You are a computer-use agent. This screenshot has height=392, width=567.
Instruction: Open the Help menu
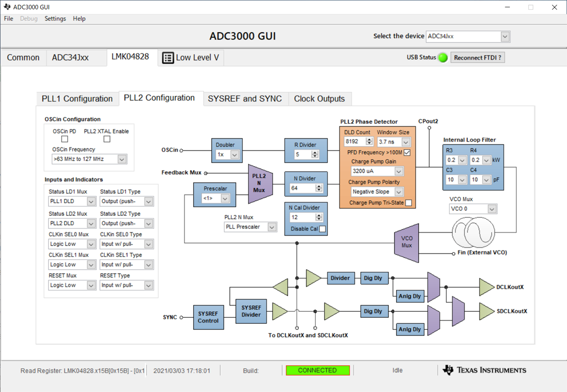[x=79, y=18]
